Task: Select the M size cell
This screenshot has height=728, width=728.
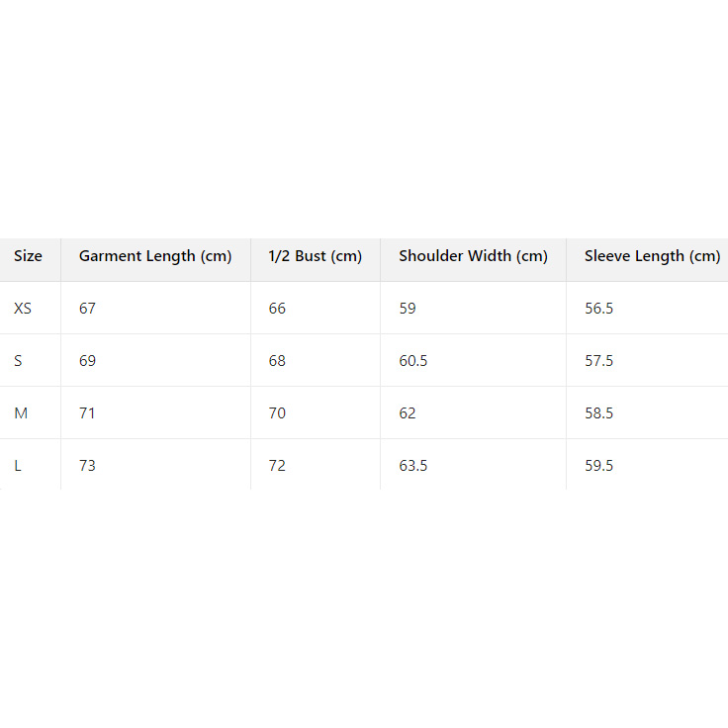Action: coord(21,413)
